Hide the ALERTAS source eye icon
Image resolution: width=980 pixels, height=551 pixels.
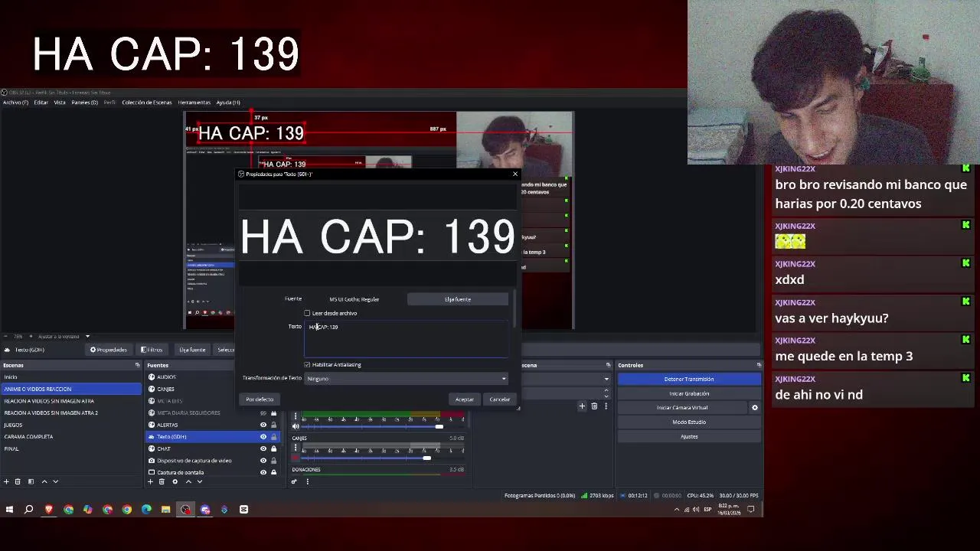point(263,425)
